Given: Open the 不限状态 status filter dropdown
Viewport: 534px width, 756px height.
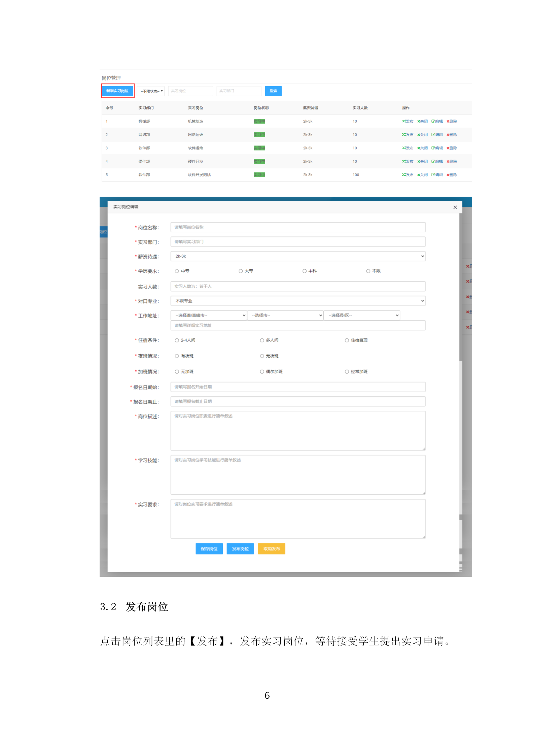Looking at the screenshot, I should 151,91.
